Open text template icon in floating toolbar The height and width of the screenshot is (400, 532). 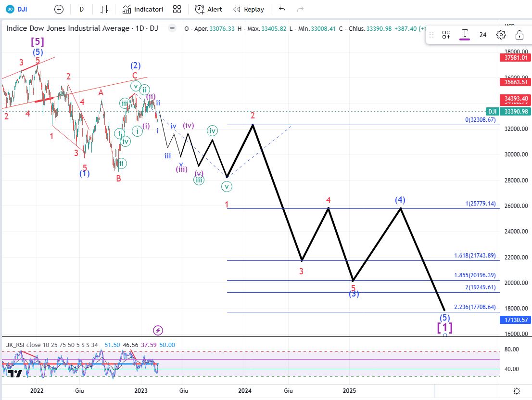446,35
